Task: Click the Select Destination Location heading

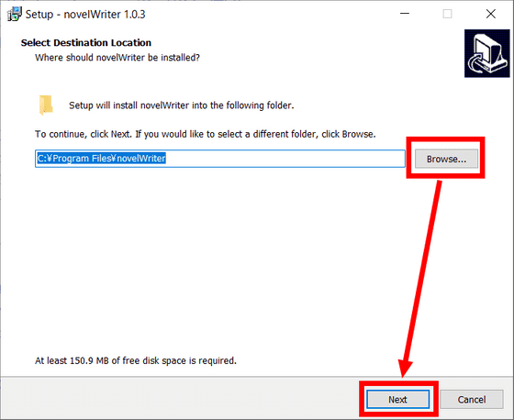Action: [x=86, y=42]
